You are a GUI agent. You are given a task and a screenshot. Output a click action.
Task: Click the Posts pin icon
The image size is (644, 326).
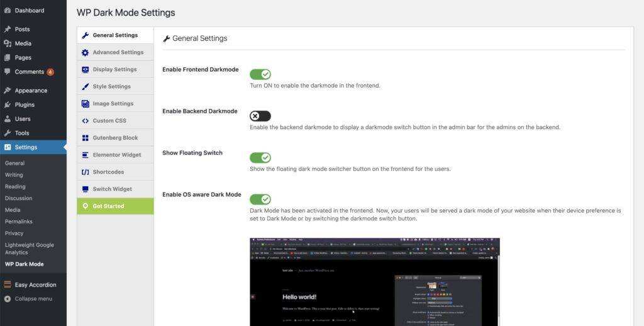click(7, 29)
